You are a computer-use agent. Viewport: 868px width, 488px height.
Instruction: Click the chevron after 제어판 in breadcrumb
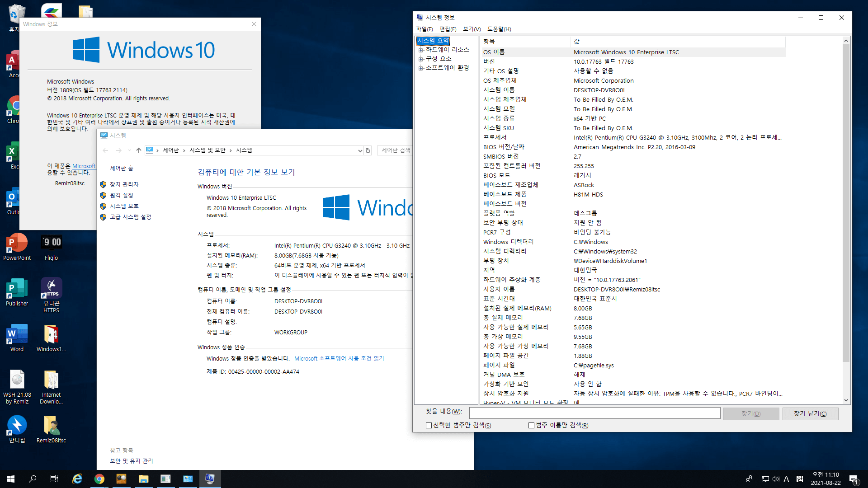pyautogui.click(x=184, y=150)
